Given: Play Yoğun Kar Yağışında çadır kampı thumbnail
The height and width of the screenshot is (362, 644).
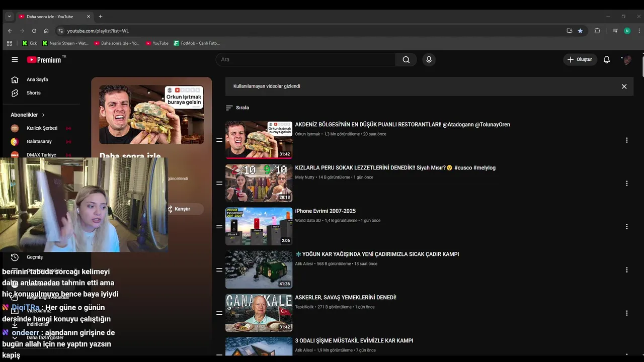Looking at the screenshot, I should [259, 269].
